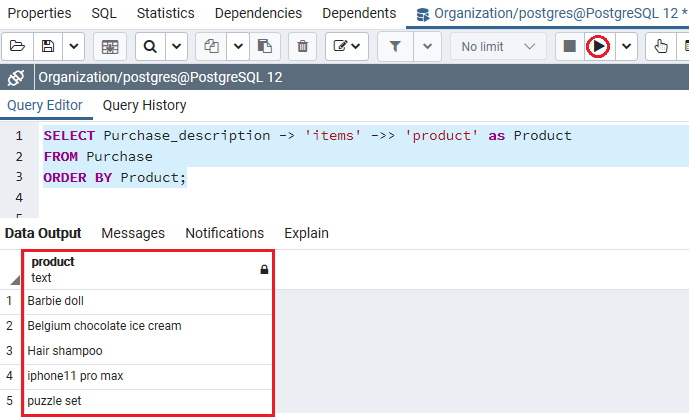Expand the Execute options dropdown arrow
The height and width of the screenshot is (417, 689).
tap(626, 46)
